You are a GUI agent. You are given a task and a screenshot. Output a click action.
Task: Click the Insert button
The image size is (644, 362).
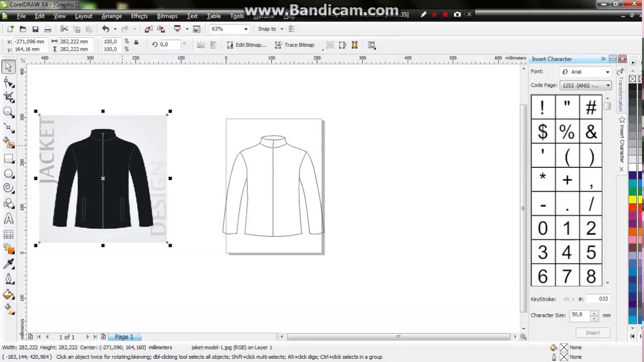(x=593, y=333)
